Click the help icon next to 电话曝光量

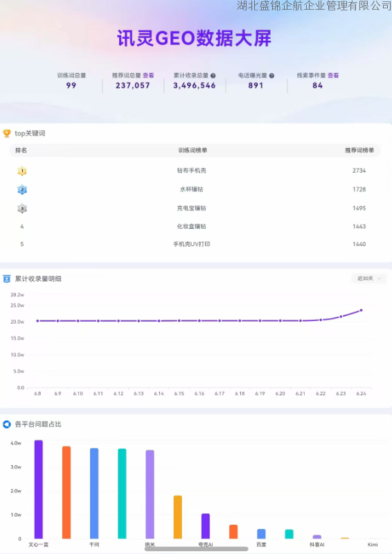point(271,76)
